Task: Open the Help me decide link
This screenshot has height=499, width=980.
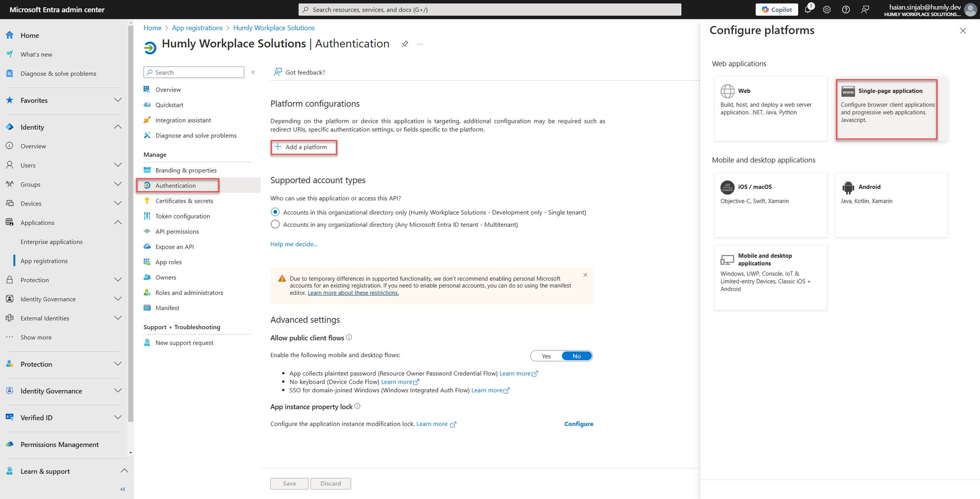Action: coord(293,244)
